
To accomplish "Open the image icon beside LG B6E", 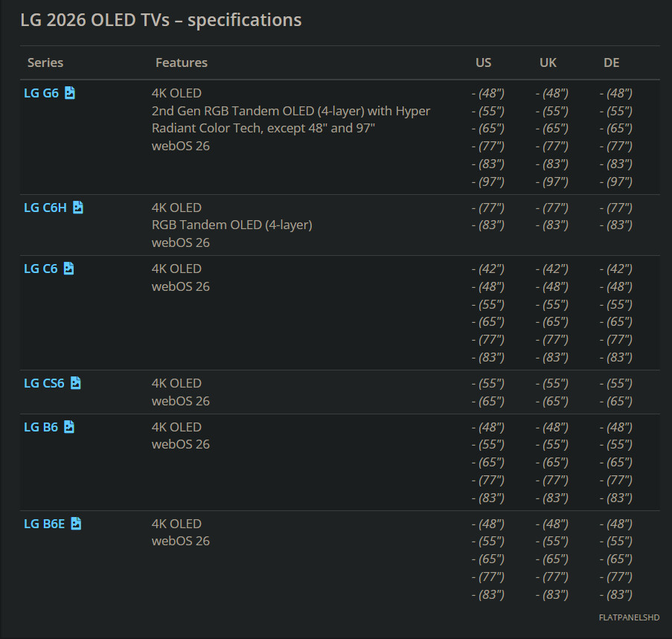I will 77,524.
